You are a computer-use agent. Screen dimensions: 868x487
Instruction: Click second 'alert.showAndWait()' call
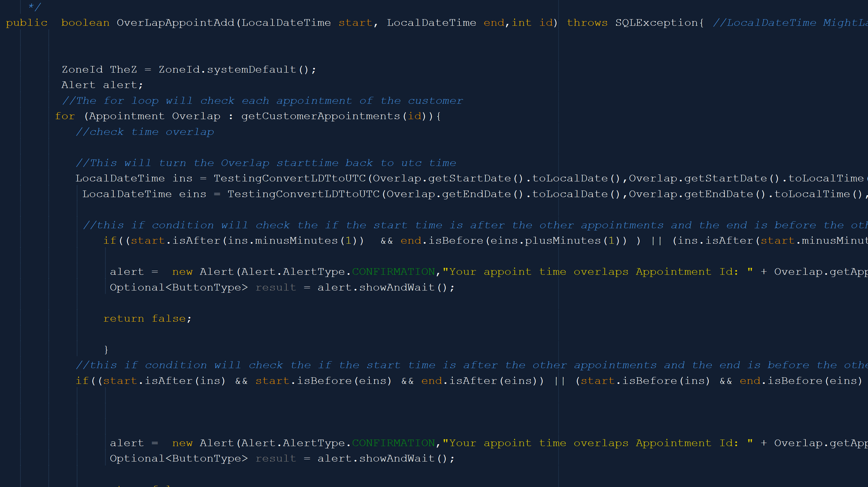383,459
